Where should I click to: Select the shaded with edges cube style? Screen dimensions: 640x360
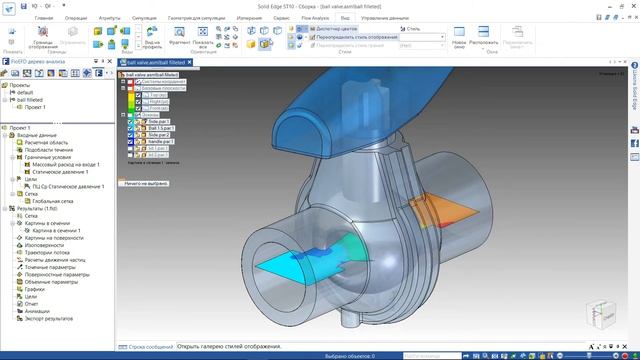264,44
